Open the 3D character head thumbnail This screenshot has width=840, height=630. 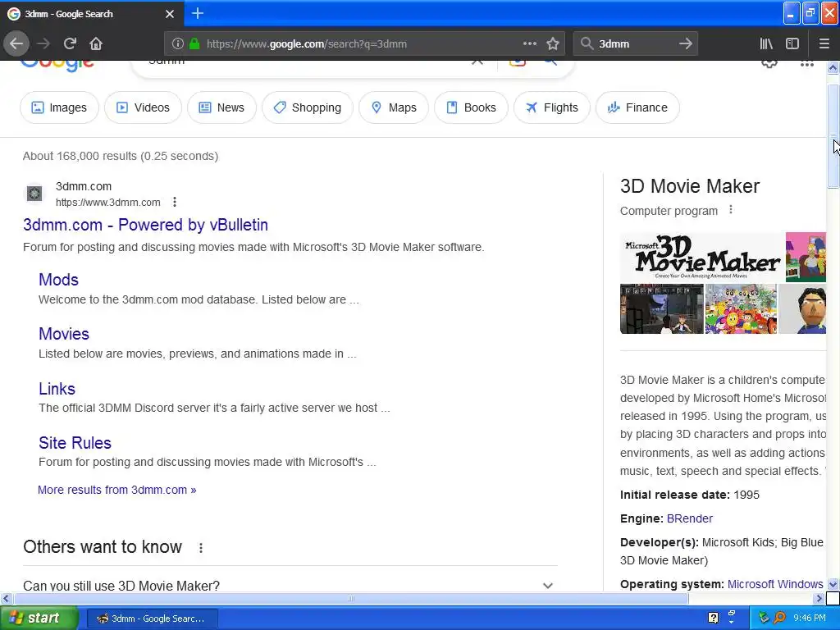pos(802,309)
